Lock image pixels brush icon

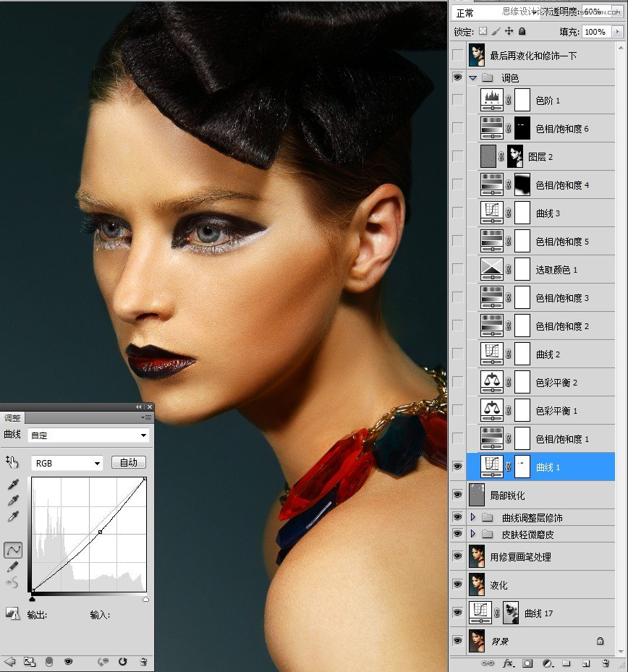(x=496, y=31)
